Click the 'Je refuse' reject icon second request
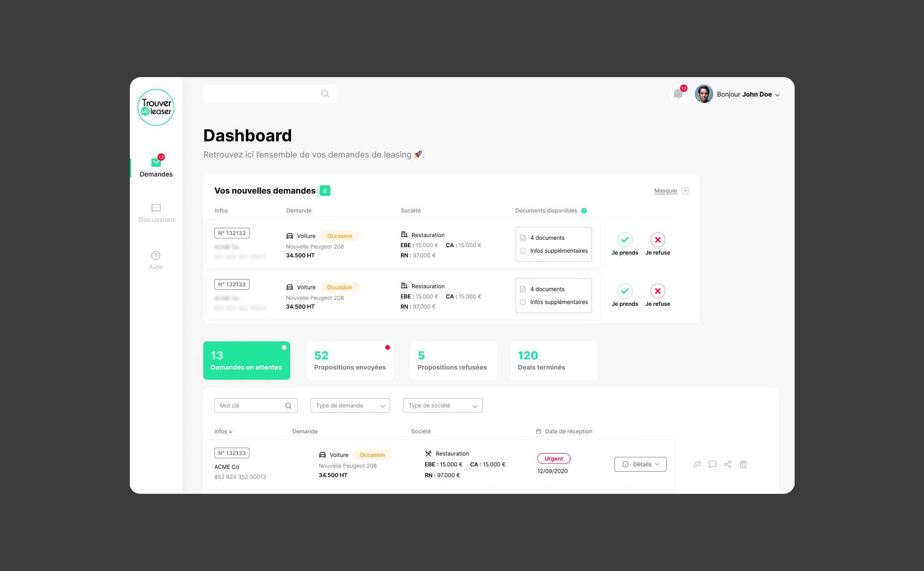 (x=657, y=291)
